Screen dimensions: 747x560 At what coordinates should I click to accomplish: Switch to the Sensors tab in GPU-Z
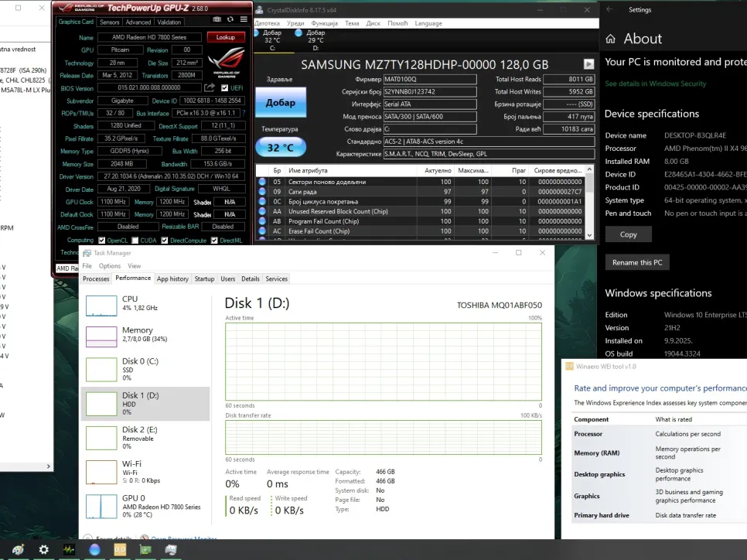(110, 22)
